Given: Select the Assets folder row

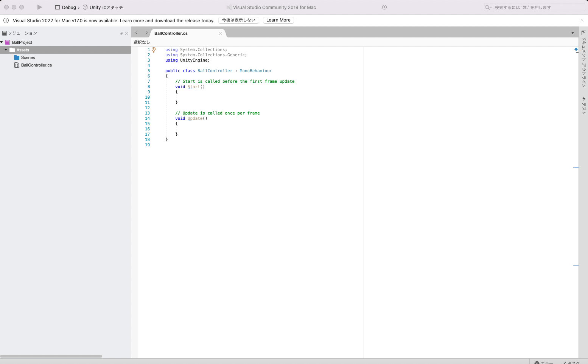Looking at the screenshot, I should tap(65, 50).
